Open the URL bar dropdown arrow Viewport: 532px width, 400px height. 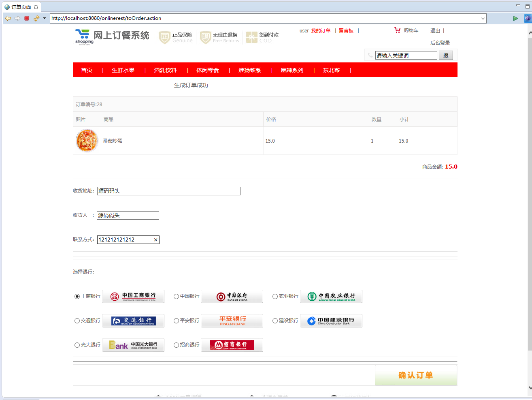point(483,18)
